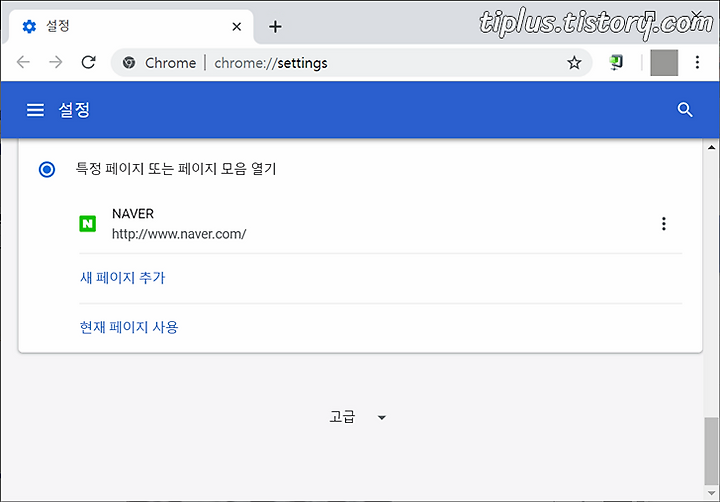Click the scrollbar down arrow

click(x=711, y=493)
